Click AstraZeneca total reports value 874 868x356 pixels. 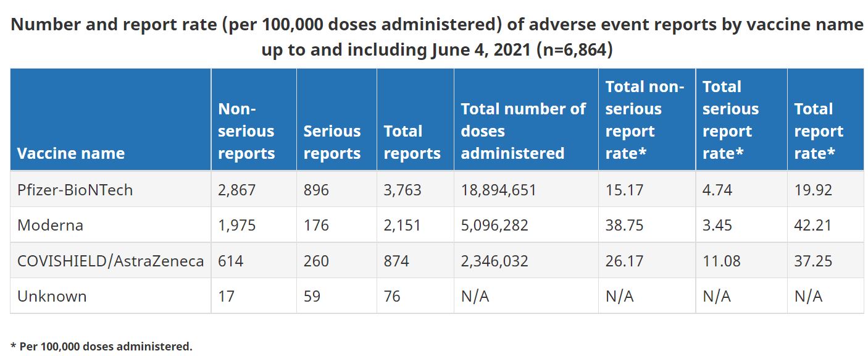pyautogui.click(x=396, y=261)
